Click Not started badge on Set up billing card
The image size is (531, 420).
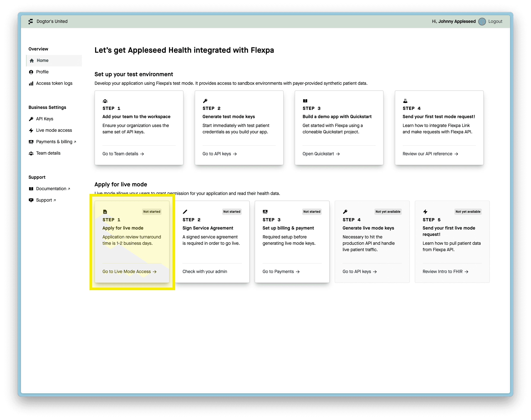coord(312,212)
